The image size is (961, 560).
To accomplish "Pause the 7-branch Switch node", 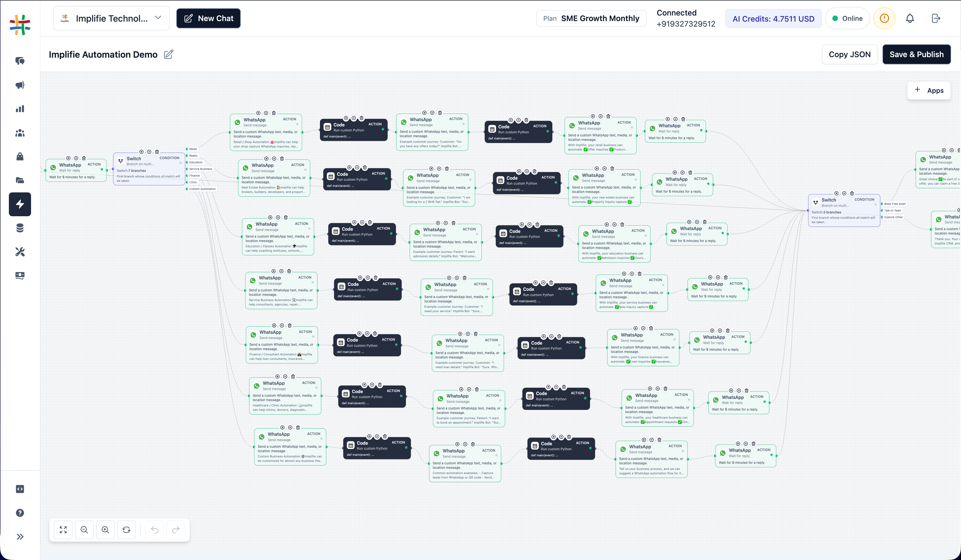I will coord(149,152).
